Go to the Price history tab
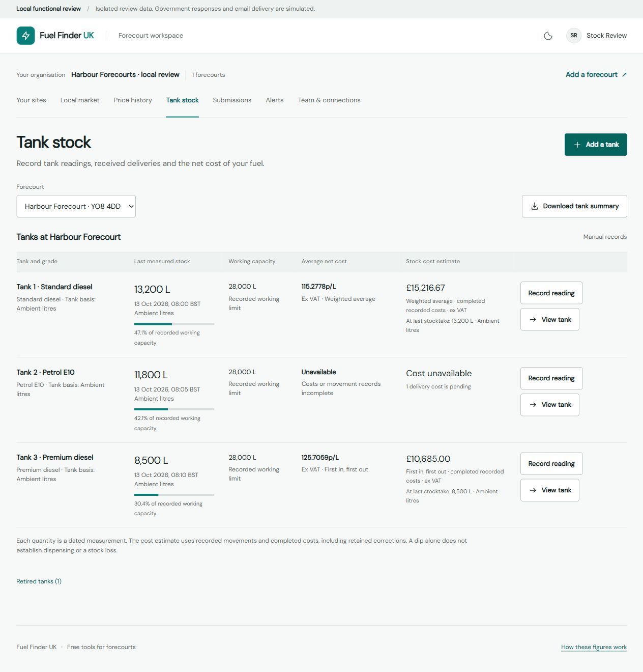 tap(133, 100)
